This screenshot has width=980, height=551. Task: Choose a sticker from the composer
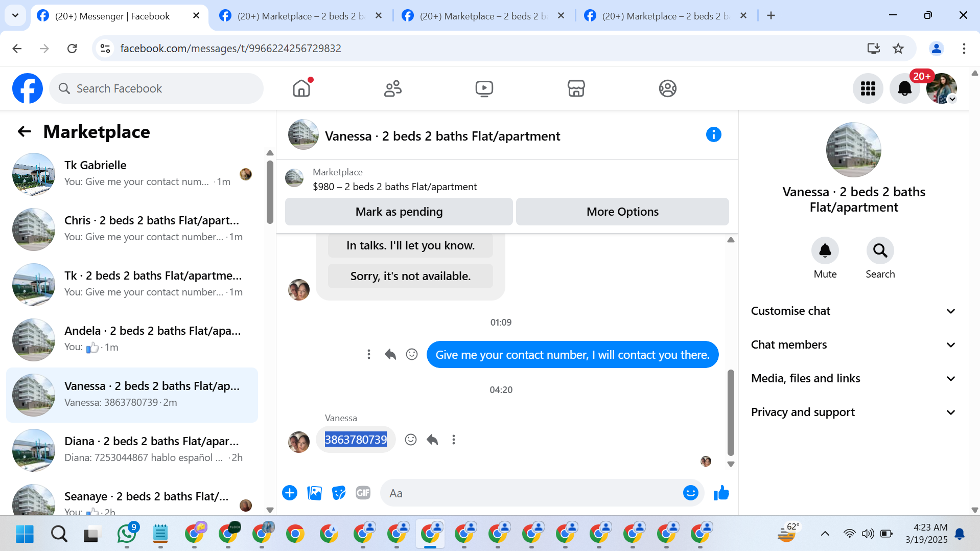[339, 493]
